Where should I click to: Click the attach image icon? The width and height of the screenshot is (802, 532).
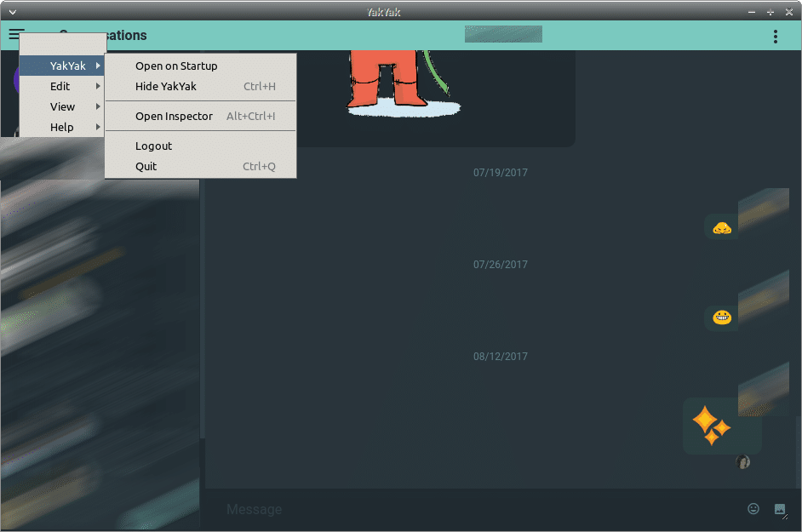(x=780, y=508)
